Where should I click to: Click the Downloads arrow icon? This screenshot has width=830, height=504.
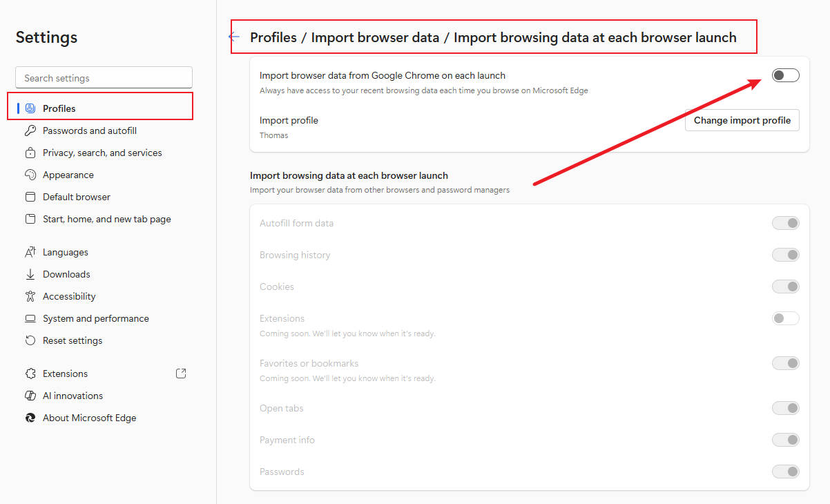coord(30,274)
